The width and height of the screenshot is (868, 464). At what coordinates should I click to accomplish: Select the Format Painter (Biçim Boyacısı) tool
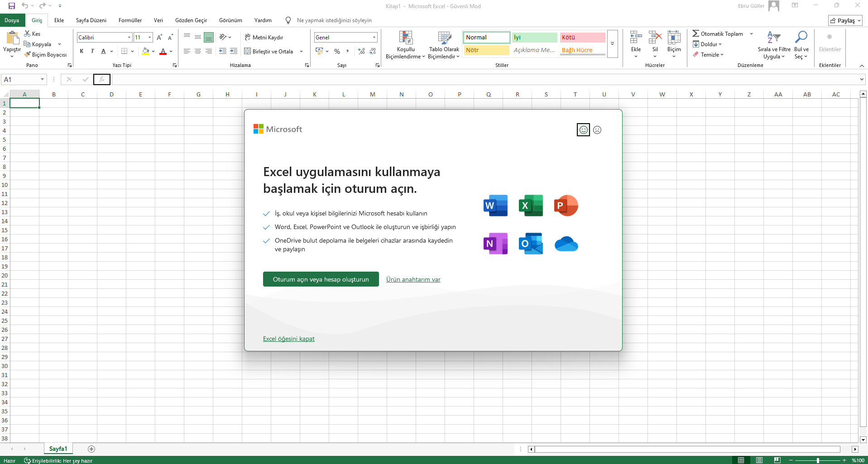point(46,55)
